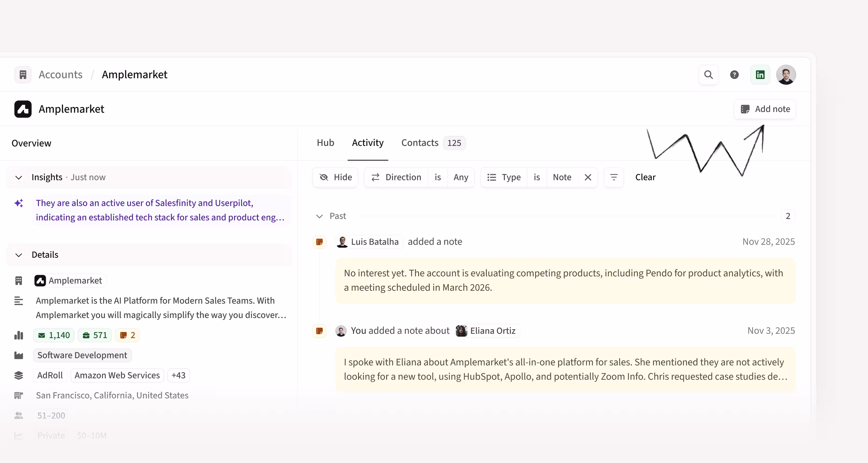868x463 pixels.
Task: Collapse the Details section
Action: coord(19,255)
